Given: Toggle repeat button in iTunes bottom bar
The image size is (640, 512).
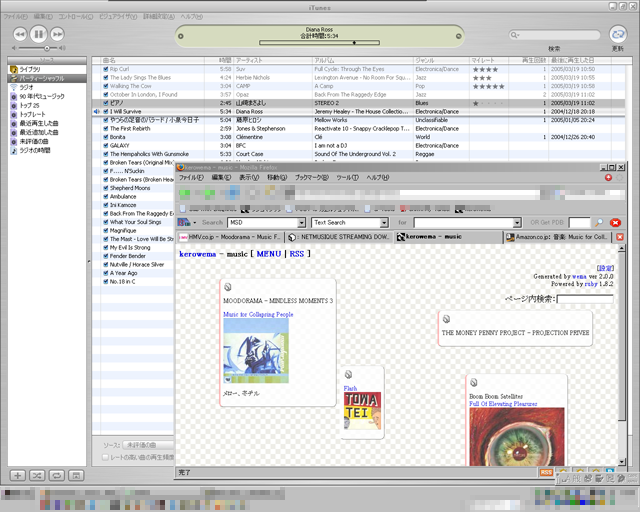Looking at the screenshot, I should pyautogui.click(x=56, y=475).
